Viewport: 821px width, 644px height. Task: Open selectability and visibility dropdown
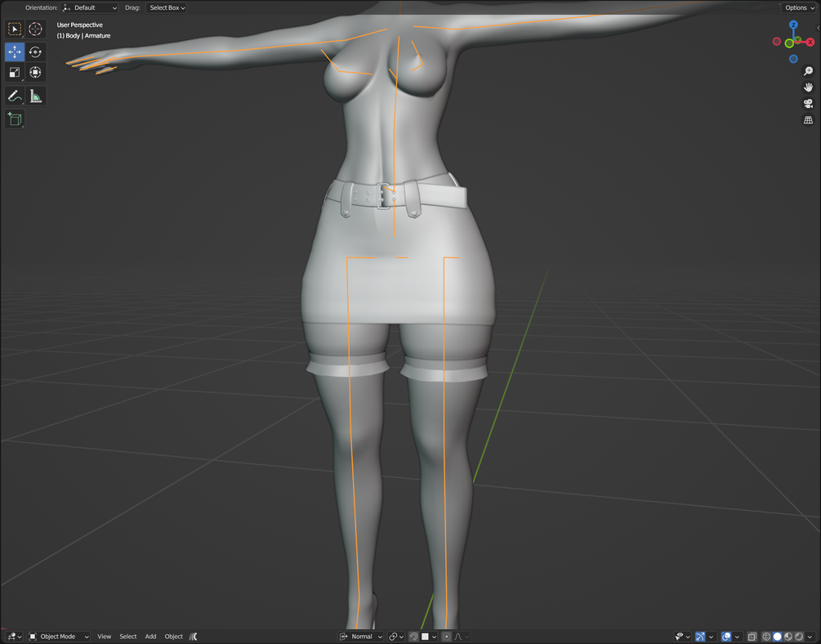682,637
